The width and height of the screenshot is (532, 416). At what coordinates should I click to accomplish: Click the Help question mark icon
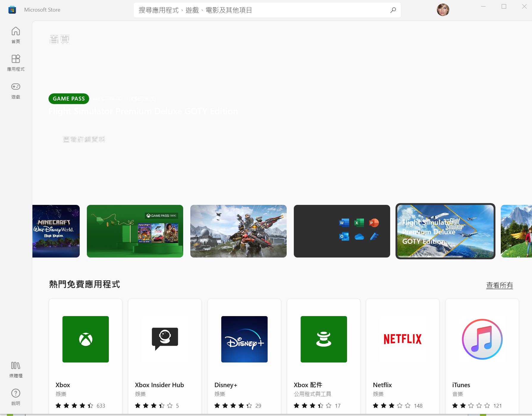16,393
